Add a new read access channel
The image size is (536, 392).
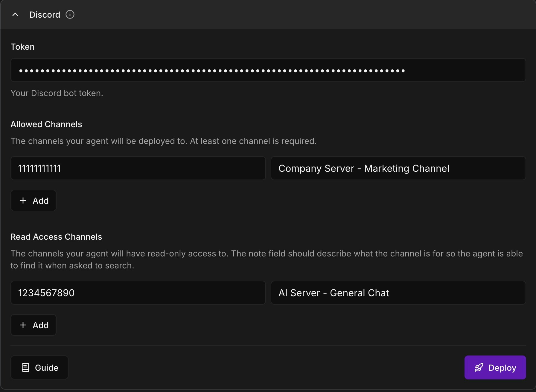click(33, 325)
